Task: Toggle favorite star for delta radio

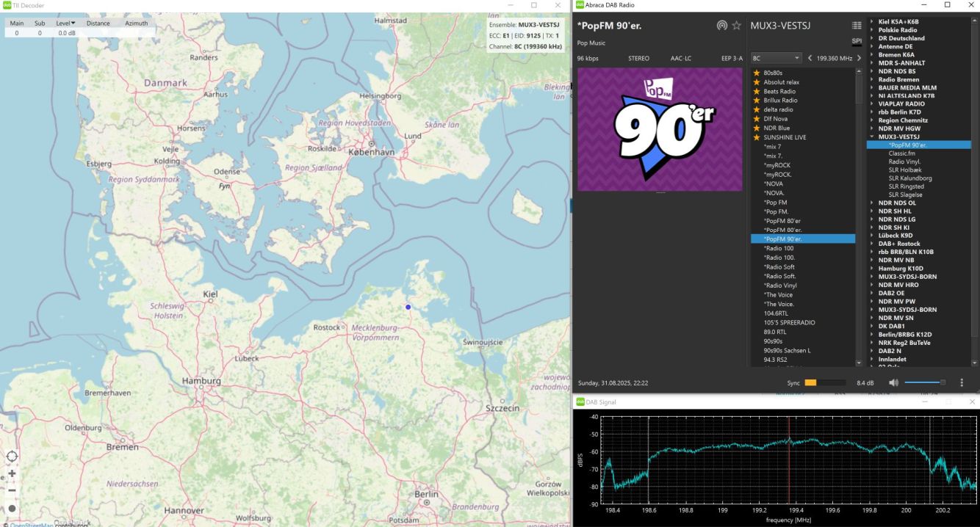Action: (757, 109)
